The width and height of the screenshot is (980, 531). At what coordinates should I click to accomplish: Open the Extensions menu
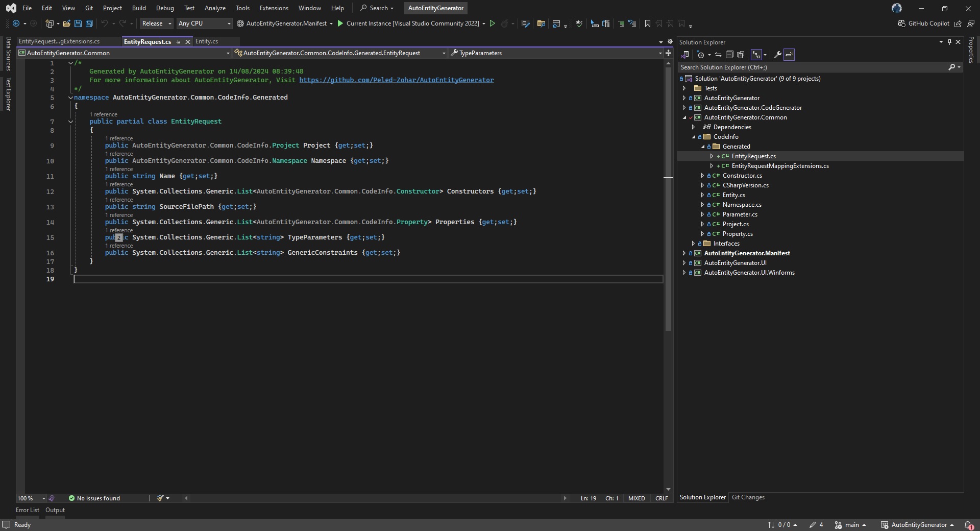point(274,8)
